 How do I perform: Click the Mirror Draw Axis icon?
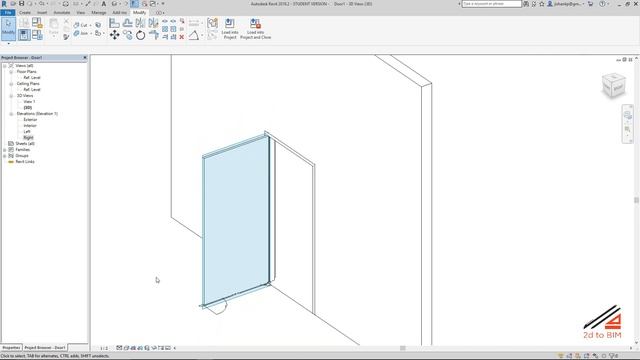153,23
